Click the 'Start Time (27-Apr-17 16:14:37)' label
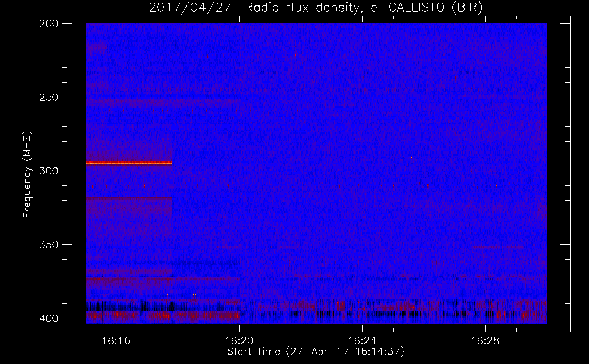 tap(316, 352)
